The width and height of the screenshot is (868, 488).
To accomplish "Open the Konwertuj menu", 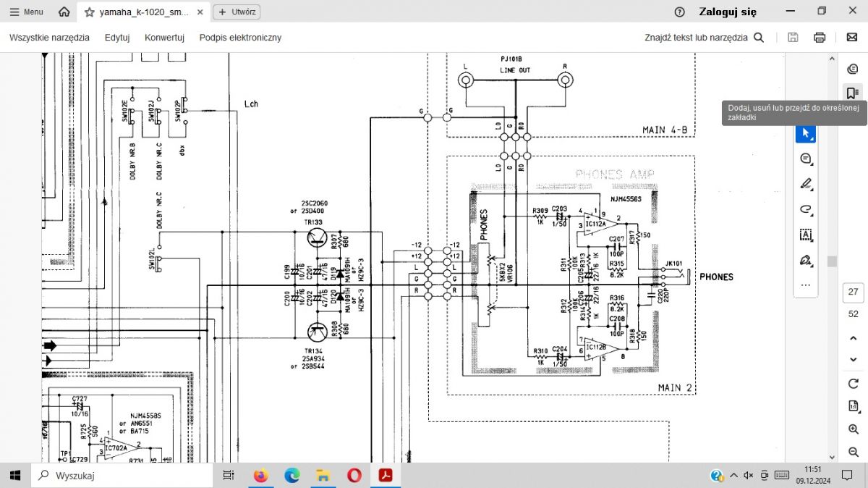I will [164, 38].
